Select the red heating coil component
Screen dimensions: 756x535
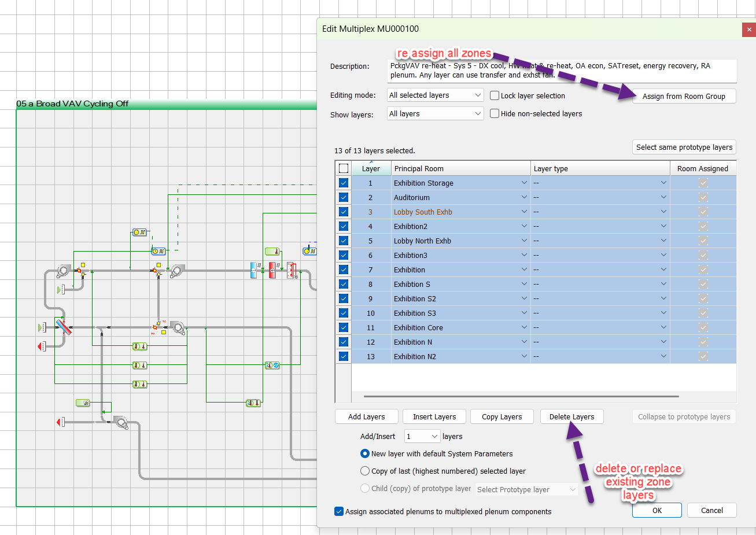click(272, 270)
